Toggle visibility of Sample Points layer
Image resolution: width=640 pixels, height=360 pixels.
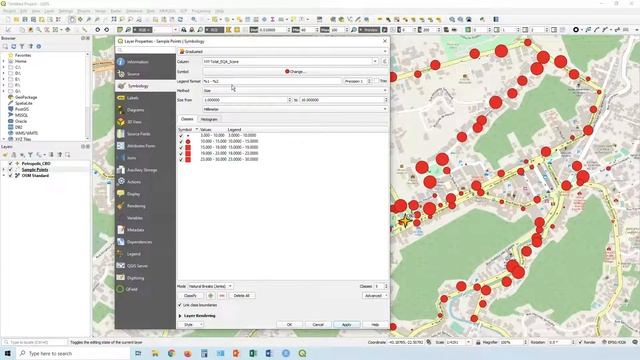click(x=11, y=169)
